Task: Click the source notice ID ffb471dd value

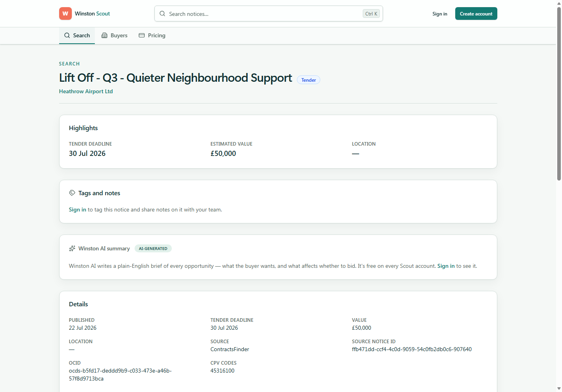Action: point(412,349)
